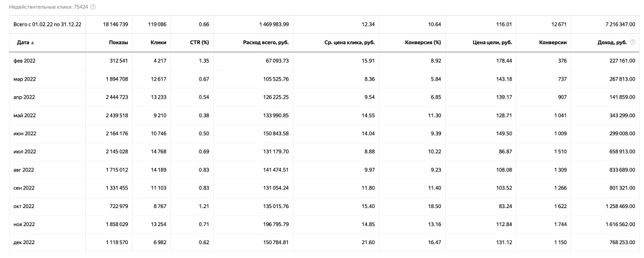
Task: Sort by Цена цели, руб. header
Action: [492, 42]
